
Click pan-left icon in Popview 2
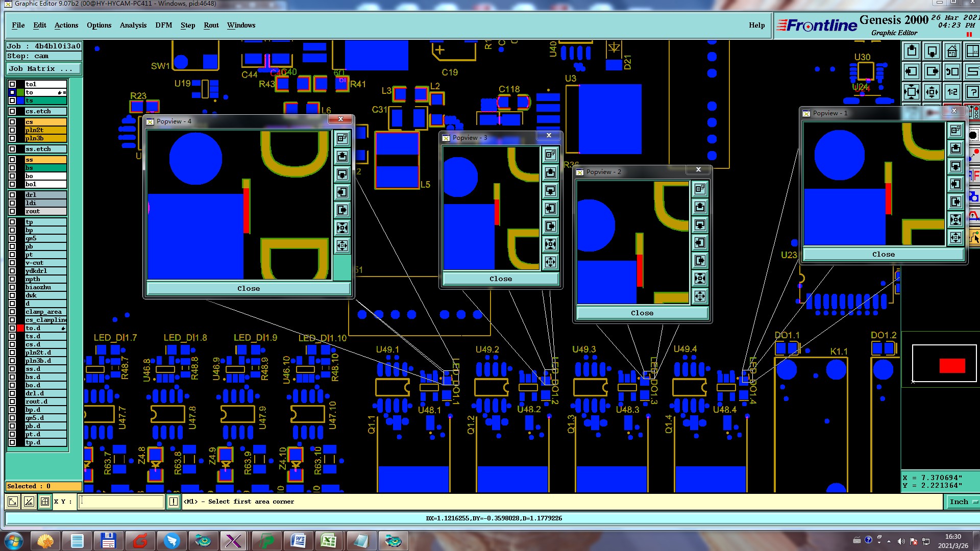(700, 243)
